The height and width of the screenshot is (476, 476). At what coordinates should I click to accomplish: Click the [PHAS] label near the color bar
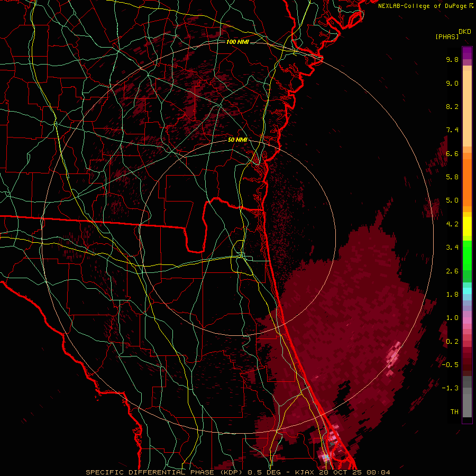pos(447,37)
